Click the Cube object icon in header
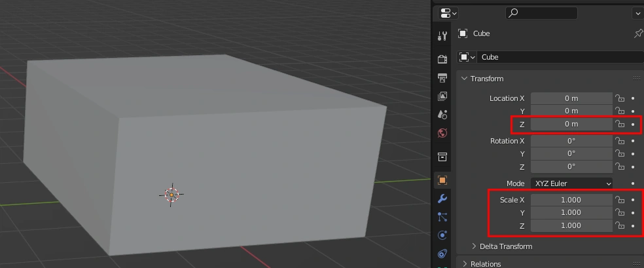This screenshot has height=268, width=644. tap(463, 33)
